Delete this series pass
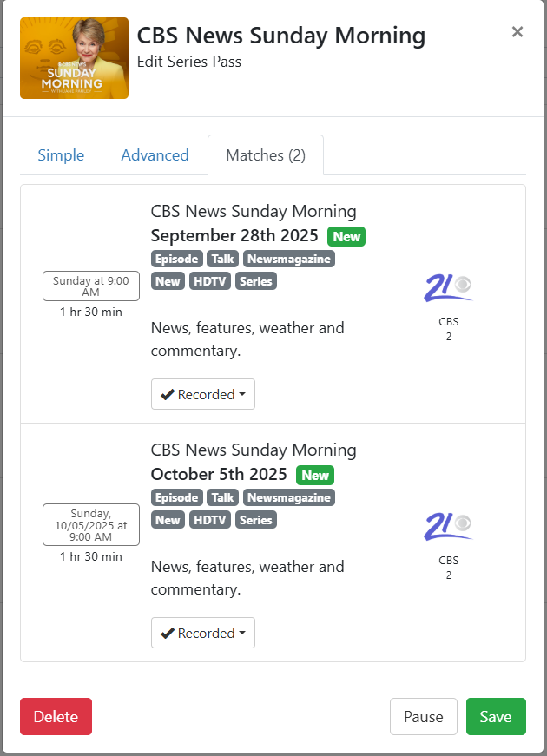The width and height of the screenshot is (547, 756). tap(56, 717)
